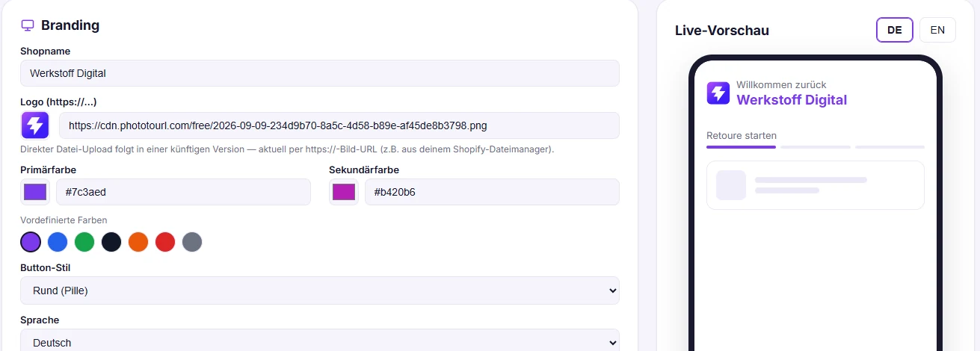Select the gray predefined color
Screen dimensions: 980x351
tap(192, 242)
